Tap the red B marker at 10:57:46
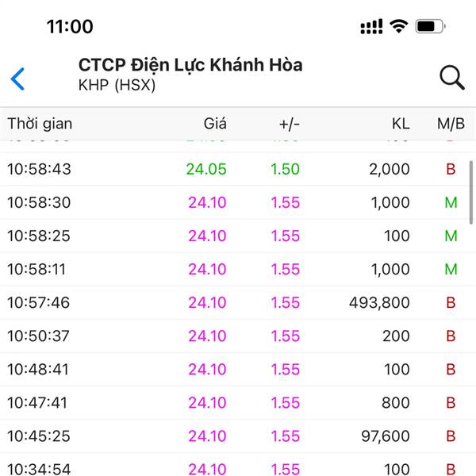Screen dimensions: 476x476 click(451, 303)
